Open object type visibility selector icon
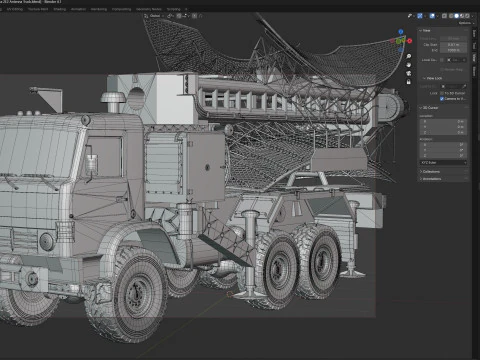 click(409, 16)
